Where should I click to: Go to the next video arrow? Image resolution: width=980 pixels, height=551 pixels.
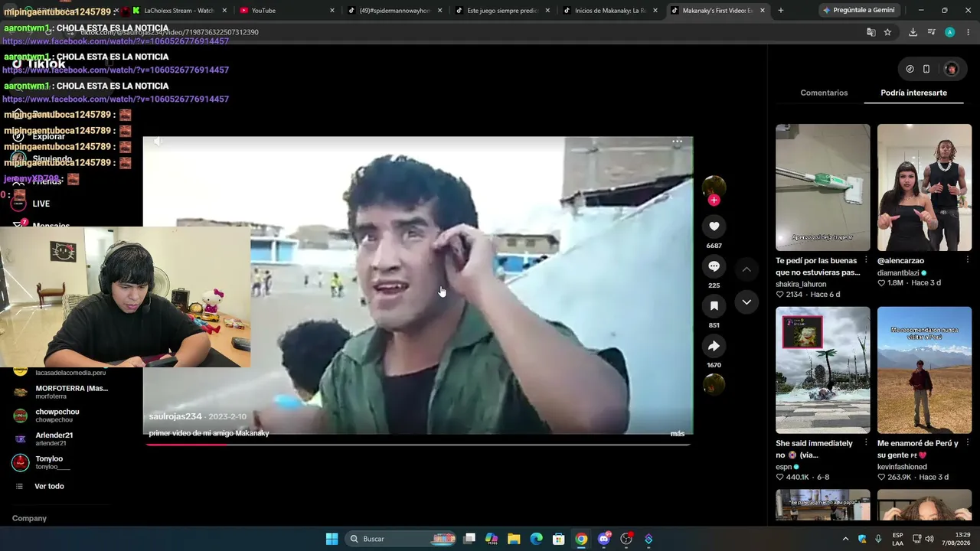(746, 302)
